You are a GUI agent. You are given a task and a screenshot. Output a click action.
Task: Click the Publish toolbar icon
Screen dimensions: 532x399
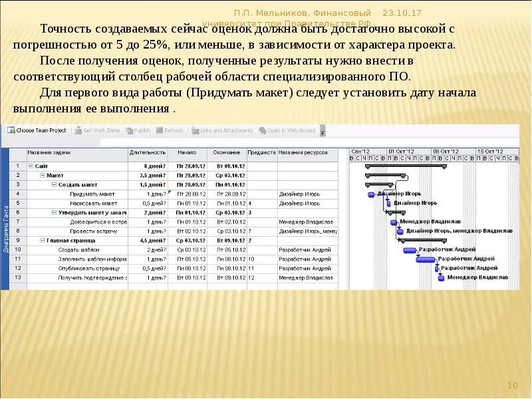coord(129,130)
